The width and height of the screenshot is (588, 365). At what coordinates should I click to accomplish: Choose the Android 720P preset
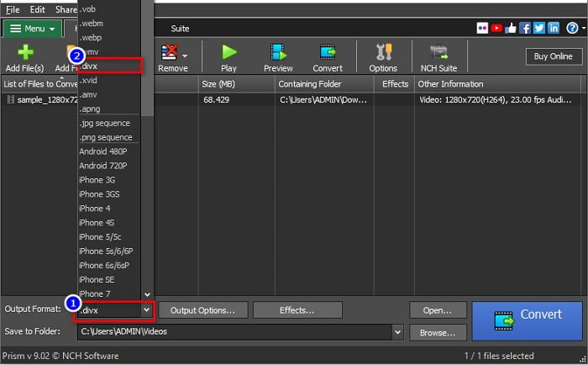109,166
